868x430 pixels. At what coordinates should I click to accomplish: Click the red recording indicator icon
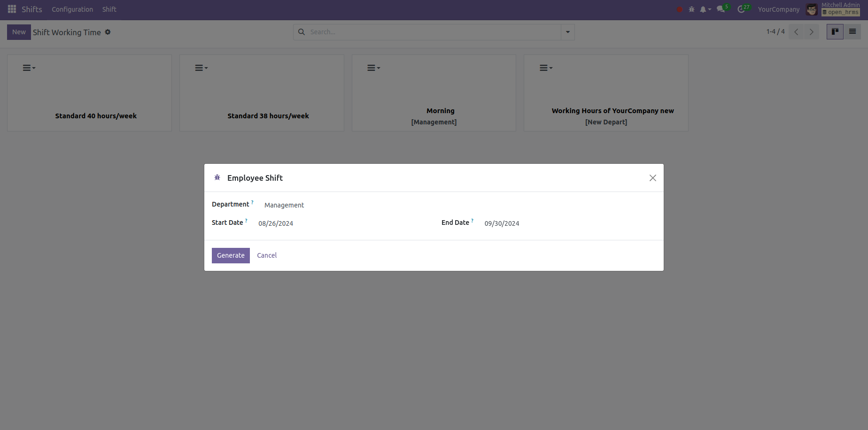[x=680, y=9]
